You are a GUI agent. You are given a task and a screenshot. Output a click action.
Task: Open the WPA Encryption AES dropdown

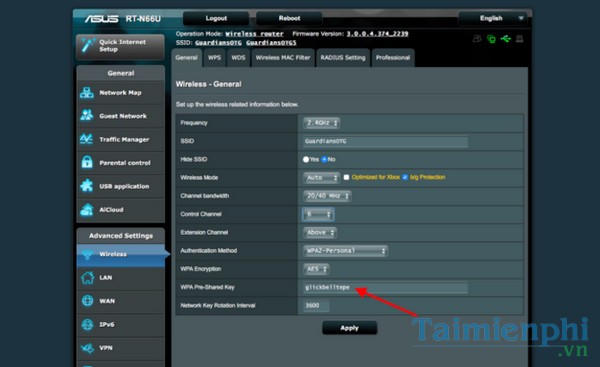(316, 269)
